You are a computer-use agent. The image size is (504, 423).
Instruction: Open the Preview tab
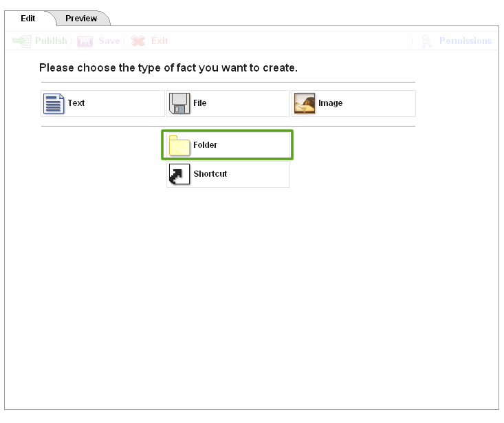pyautogui.click(x=81, y=19)
